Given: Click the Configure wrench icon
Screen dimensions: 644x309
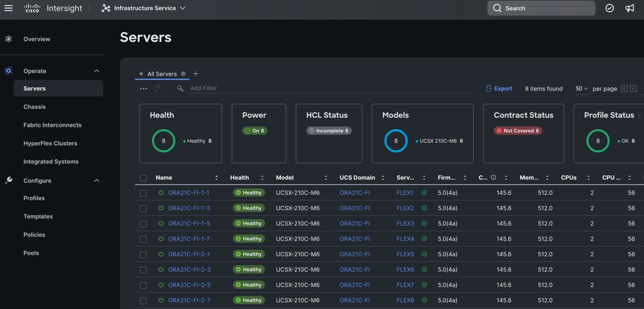Looking at the screenshot, I should (8, 180).
